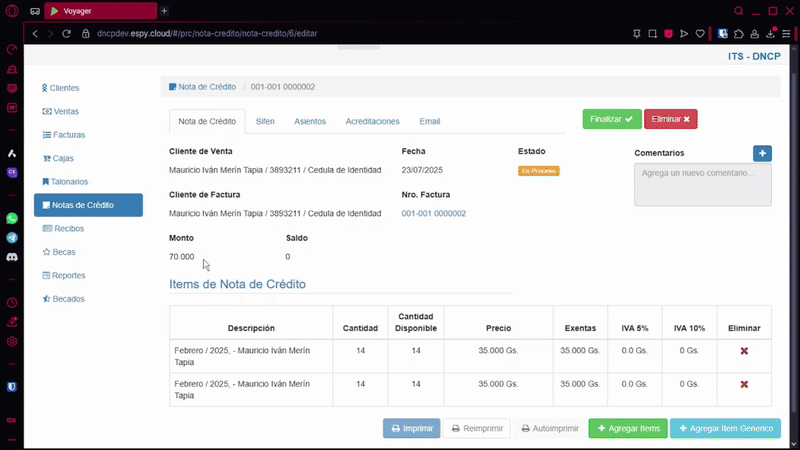Click Nota de Crédito breadcrumb link
This screenshot has height=450, width=800.
(203, 87)
